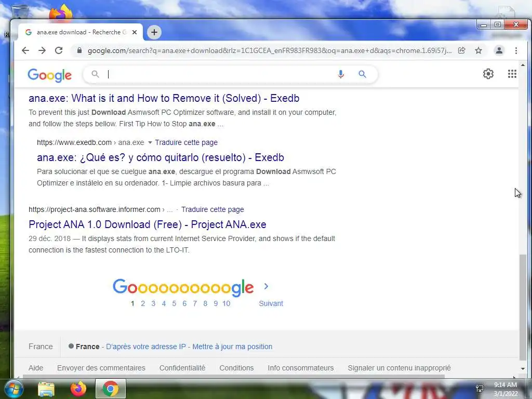Go forward using Chrome's forward arrow
Image resolution: width=532 pixels, height=399 pixels.
42,50
